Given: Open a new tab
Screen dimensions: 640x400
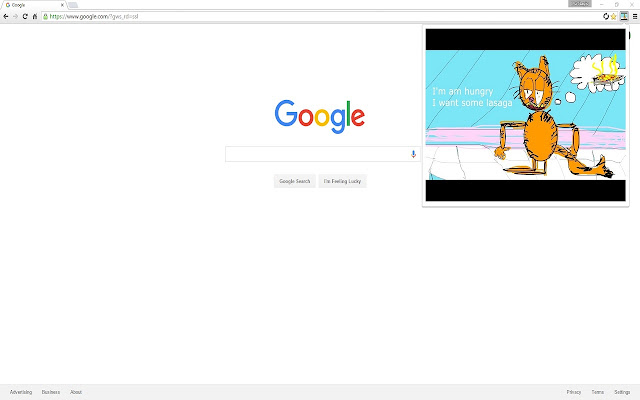Looking at the screenshot, I should click(73, 5).
